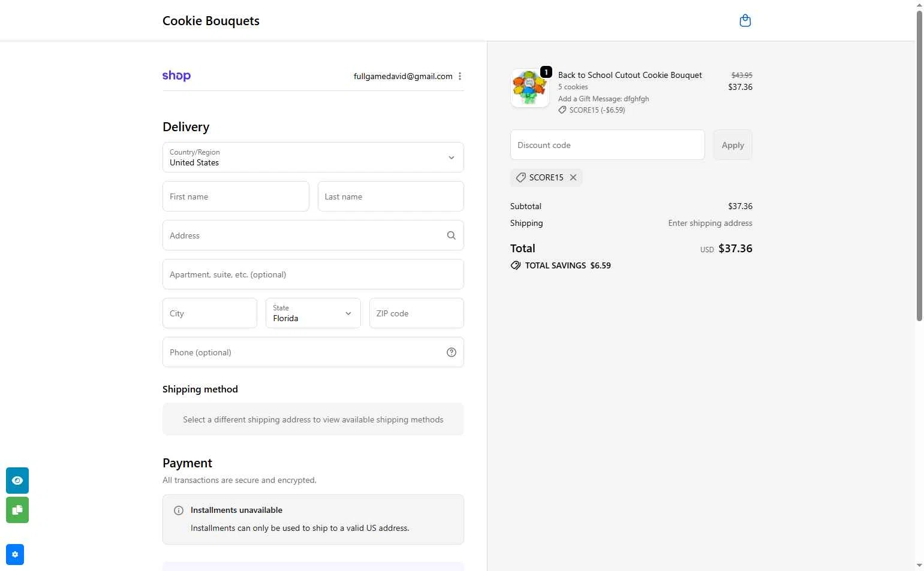The image size is (924, 571).
Task: Click the Back to School Cutout Cookie Bouquet title
Action: (630, 75)
